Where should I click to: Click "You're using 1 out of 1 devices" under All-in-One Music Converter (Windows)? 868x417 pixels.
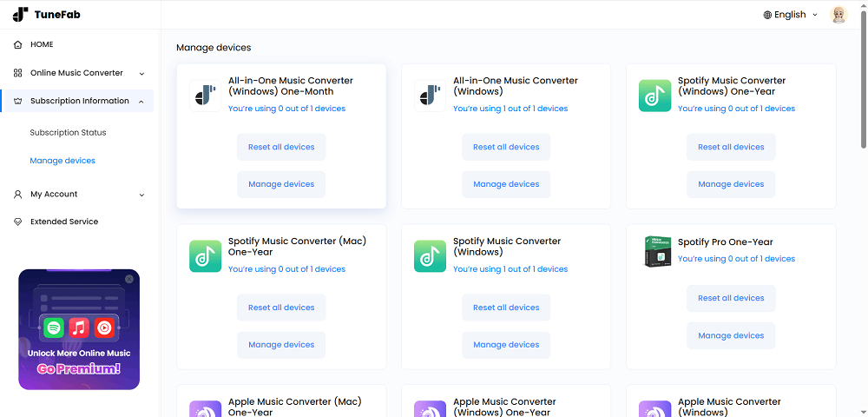[x=510, y=109]
